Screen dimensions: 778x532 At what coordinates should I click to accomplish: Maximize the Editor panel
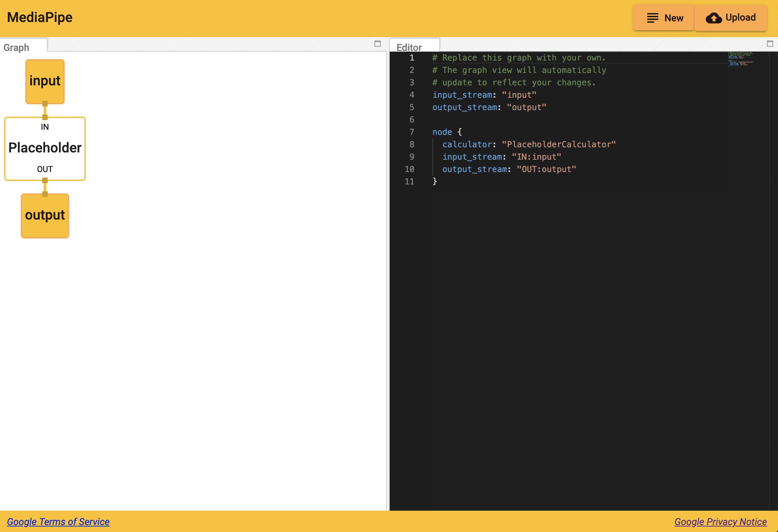pos(770,44)
